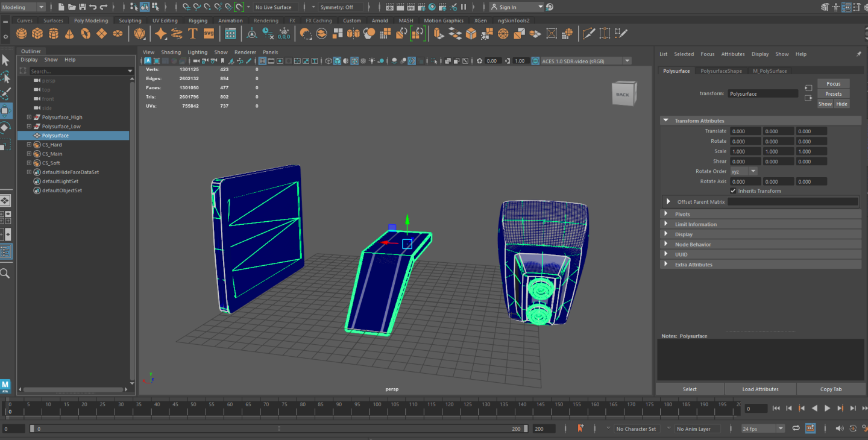Toggle the audio speaker icon in range bar
The width and height of the screenshot is (868, 440).
[840, 429]
